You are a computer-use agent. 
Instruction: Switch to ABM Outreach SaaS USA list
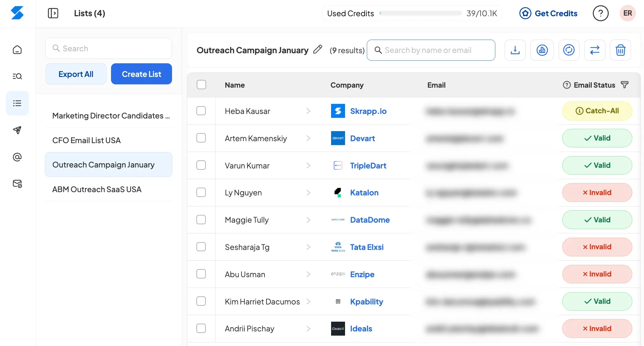[x=97, y=189]
